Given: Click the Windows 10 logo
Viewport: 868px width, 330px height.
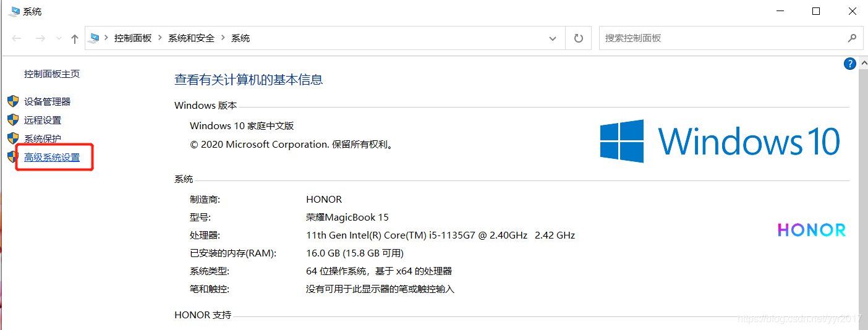Looking at the screenshot, I should pos(720,141).
